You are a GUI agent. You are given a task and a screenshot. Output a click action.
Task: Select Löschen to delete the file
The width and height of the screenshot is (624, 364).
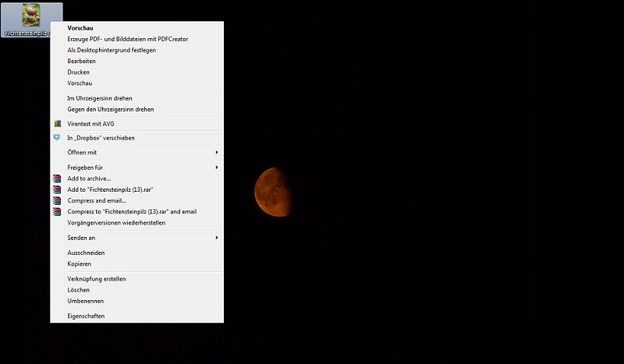(79, 290)
